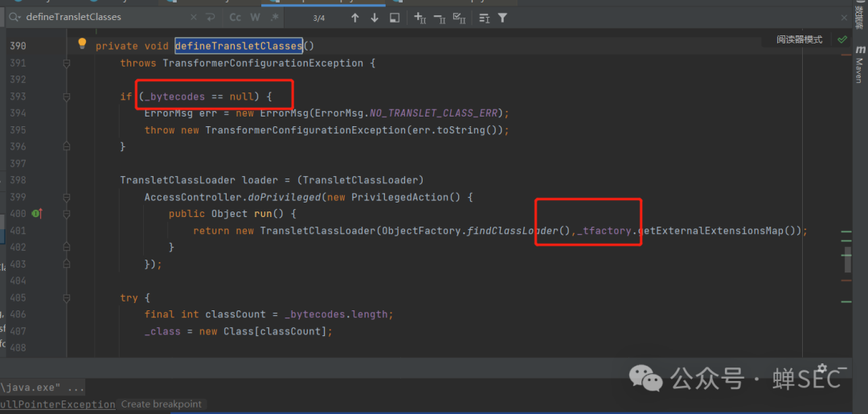Clear the search text with the small x

click(193, 18)
